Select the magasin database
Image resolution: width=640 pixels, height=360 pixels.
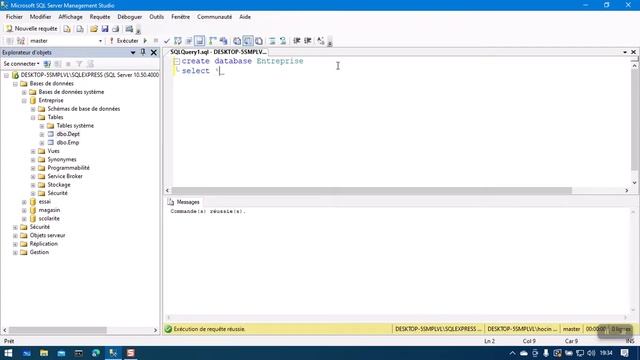(x=49, y=210)
